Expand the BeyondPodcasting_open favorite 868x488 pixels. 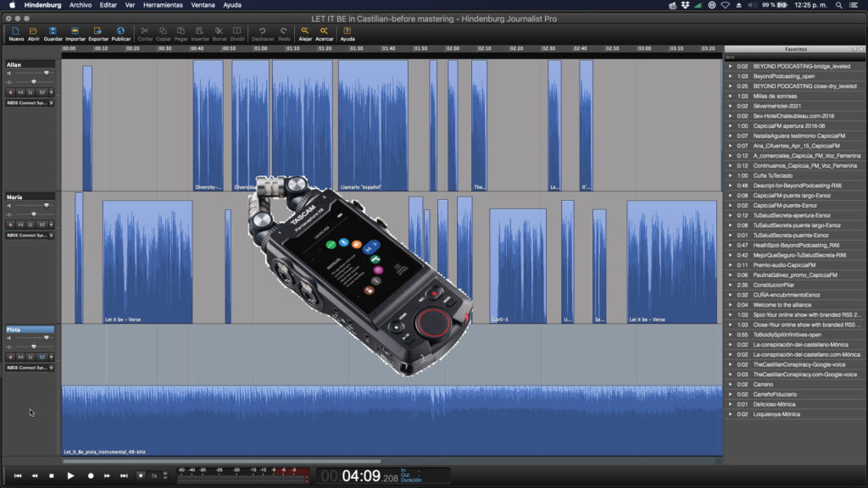point(730,76)
